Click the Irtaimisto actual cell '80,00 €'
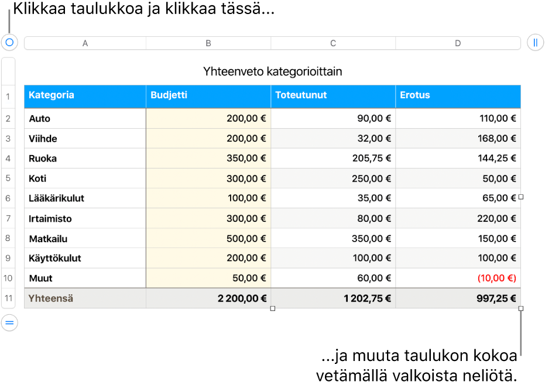545x392 pixels. click(x=333, y=218)
